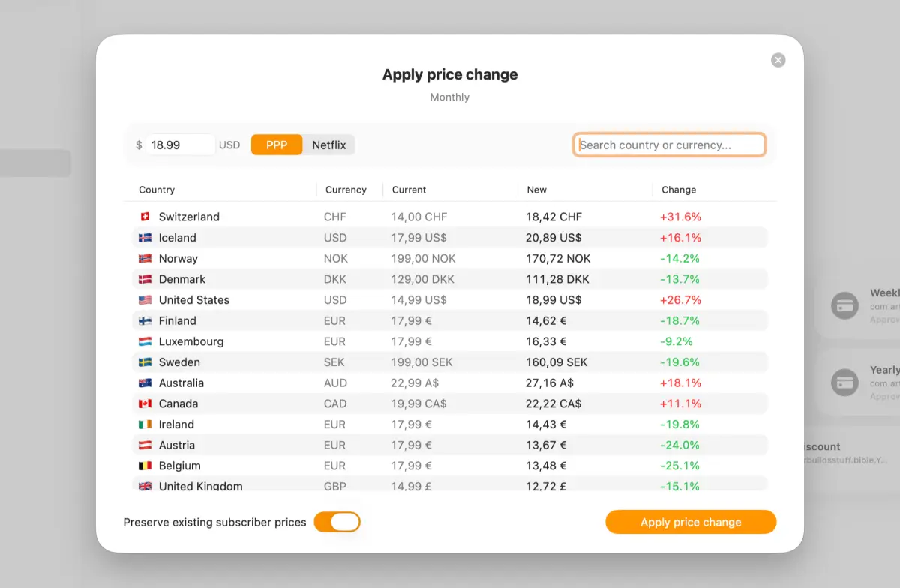Image resolution: width=900 pixels, height=588 pixels.
Task: Click the Norway flag icon
Action: tap(145, 258)
